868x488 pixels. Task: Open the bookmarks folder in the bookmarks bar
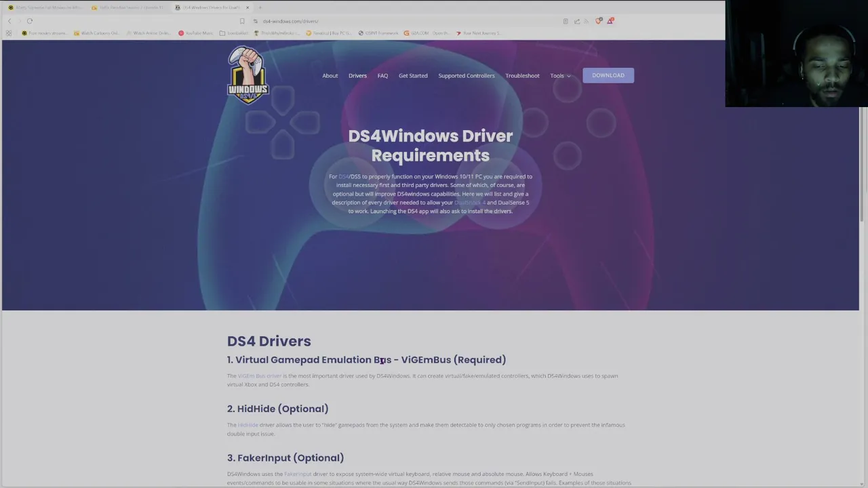[234, 33]
